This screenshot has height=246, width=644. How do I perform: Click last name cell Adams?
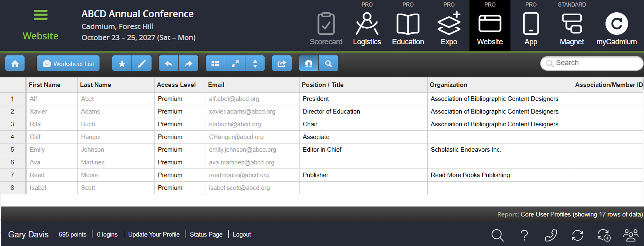(x=116, y=112)
